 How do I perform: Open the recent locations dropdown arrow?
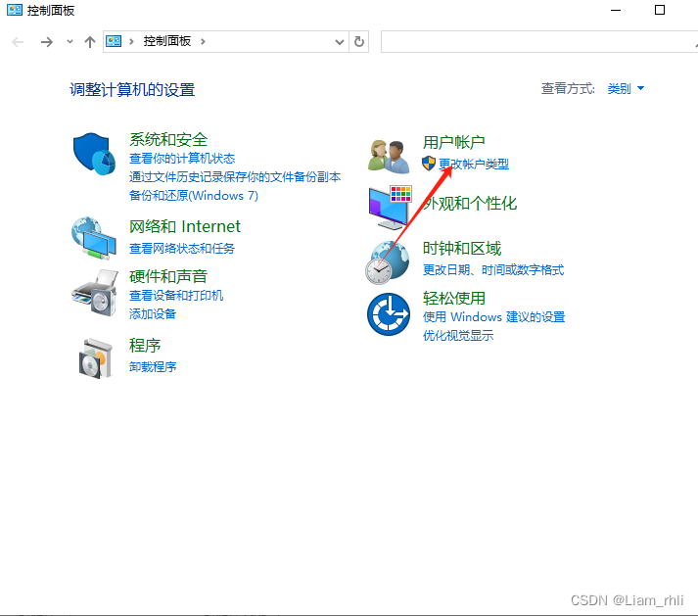coord(70,41)
